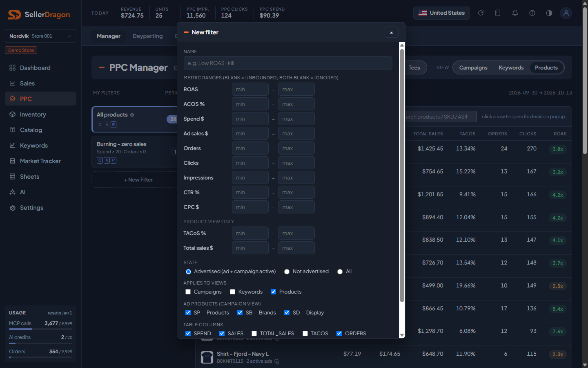Open Dashboard from the sidebar
This screenshot has width=588, height=368.
click(40, 68)
